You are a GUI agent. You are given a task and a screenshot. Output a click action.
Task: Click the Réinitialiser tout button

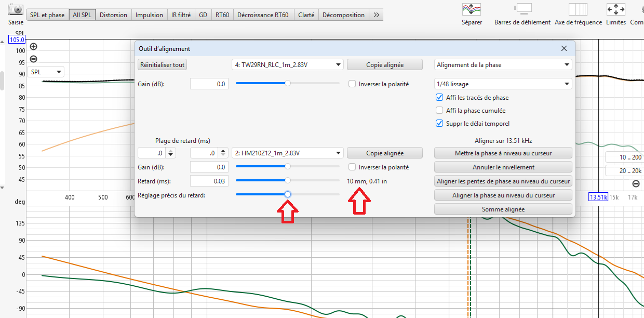click(x=163, y=65)
